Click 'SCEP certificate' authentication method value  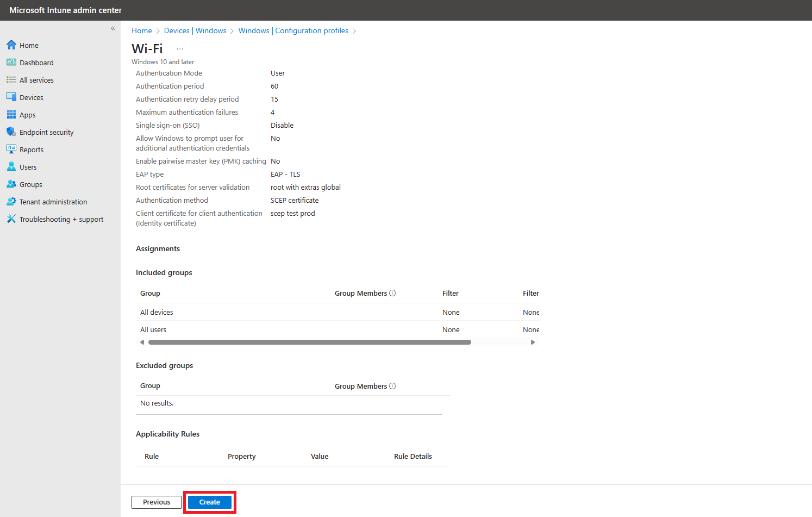295,200
